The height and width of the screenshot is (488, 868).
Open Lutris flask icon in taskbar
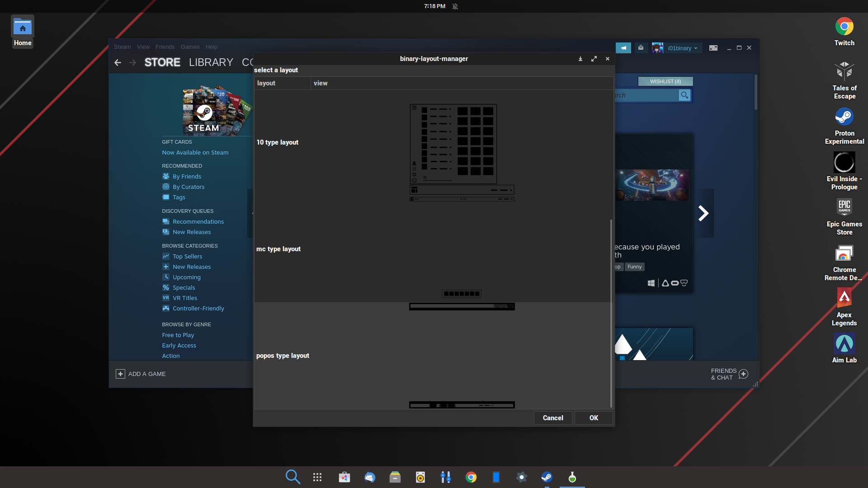tap(571, 477)
